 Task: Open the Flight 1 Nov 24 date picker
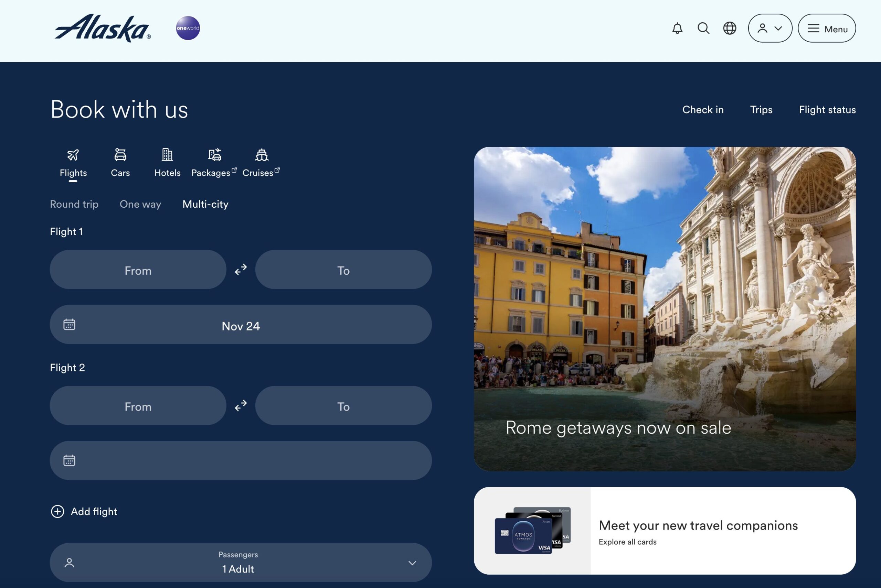click(x=241, y=325)
